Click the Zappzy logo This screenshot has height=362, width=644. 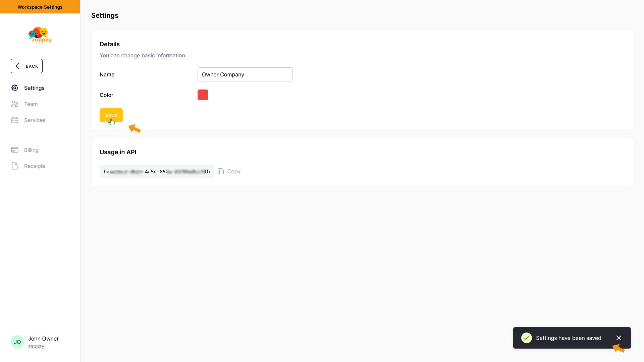(40, 35)
